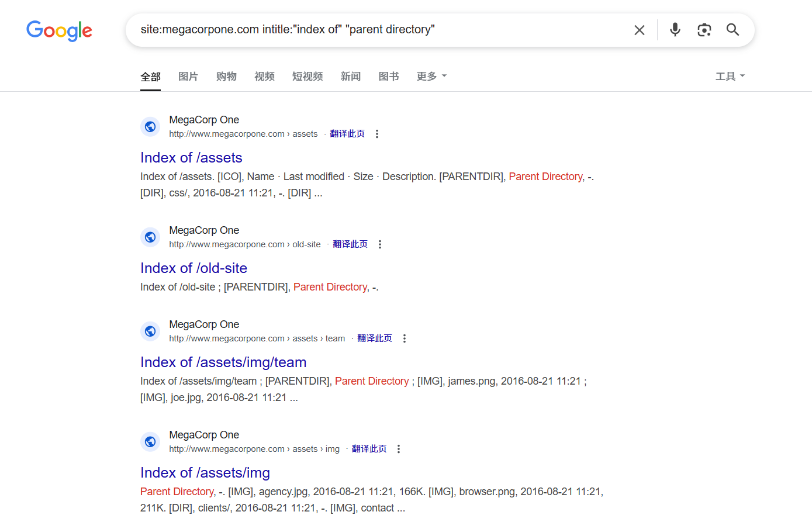Switch to the 购物 tab
The width and height of the screenshot is (812, 522).
[226, 77]
